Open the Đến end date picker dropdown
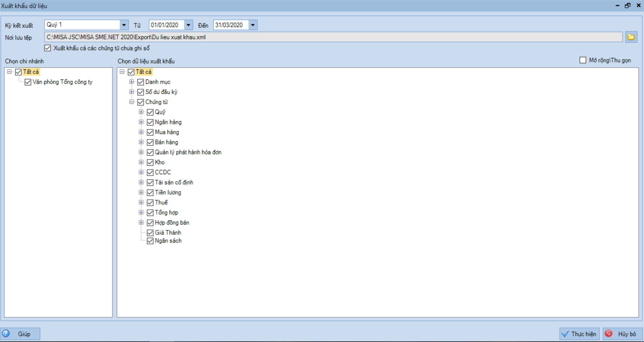 tap(253, 25)
